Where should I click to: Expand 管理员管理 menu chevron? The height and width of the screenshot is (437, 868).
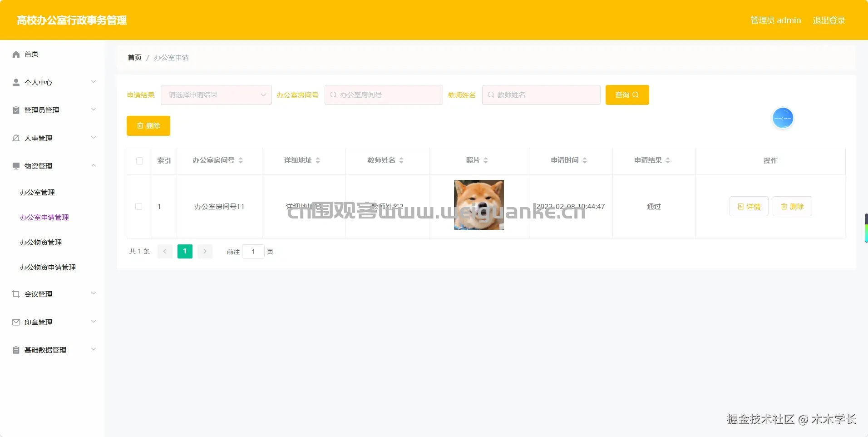[94, 109]
